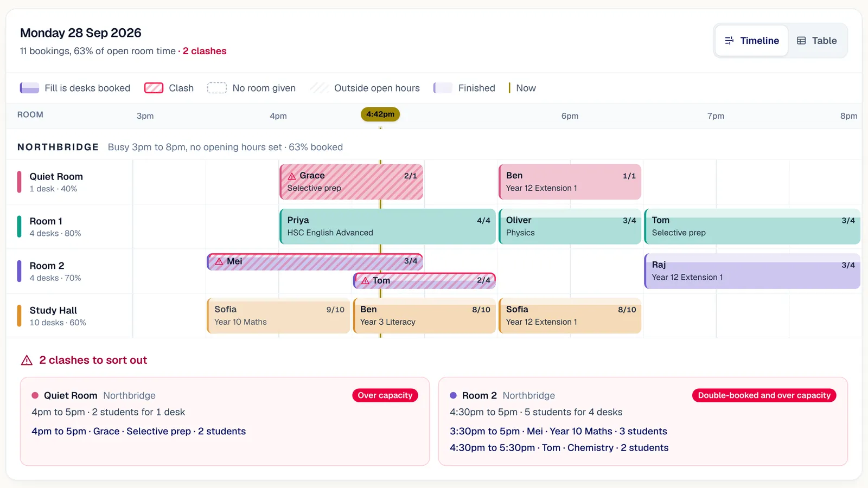868x488 pixels.
Task: Open Mei booking in Room 2
Action: 315,261
